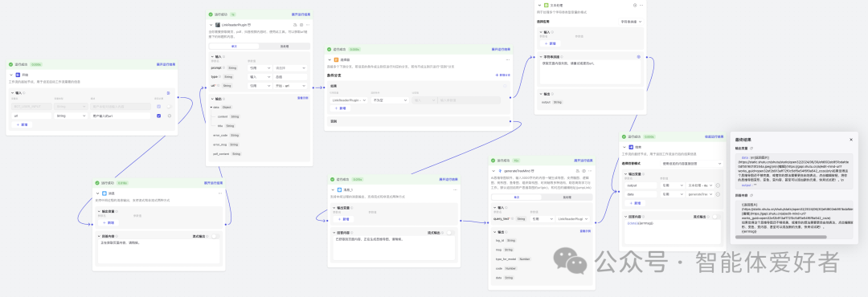
Task: Click the 文本处理 node green icon
Action: pos(546,5)
